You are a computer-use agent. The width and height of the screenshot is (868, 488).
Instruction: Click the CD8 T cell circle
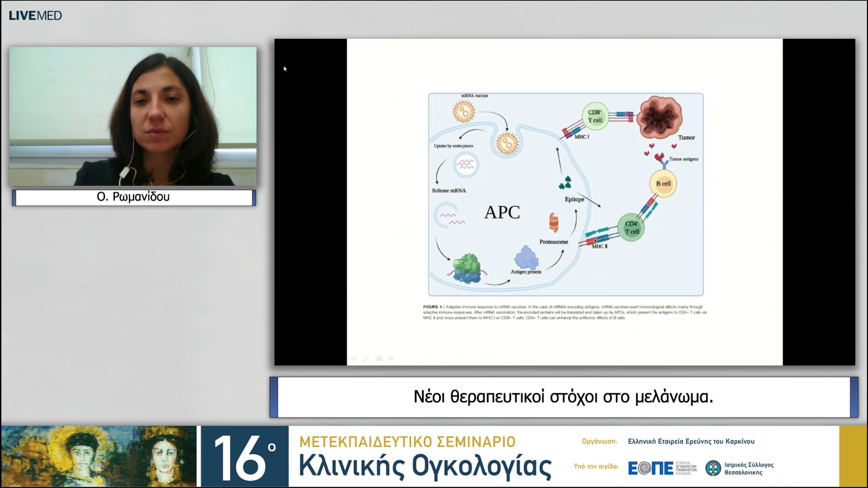click(595, 116)
